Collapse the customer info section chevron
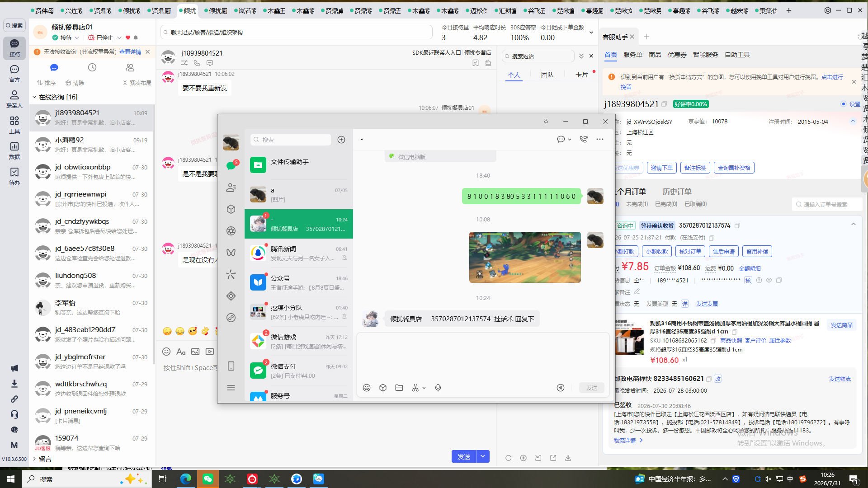 tap(853, 121)
